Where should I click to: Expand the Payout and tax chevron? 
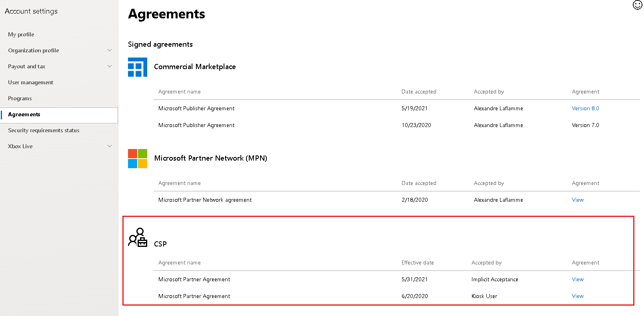point(110,66)
